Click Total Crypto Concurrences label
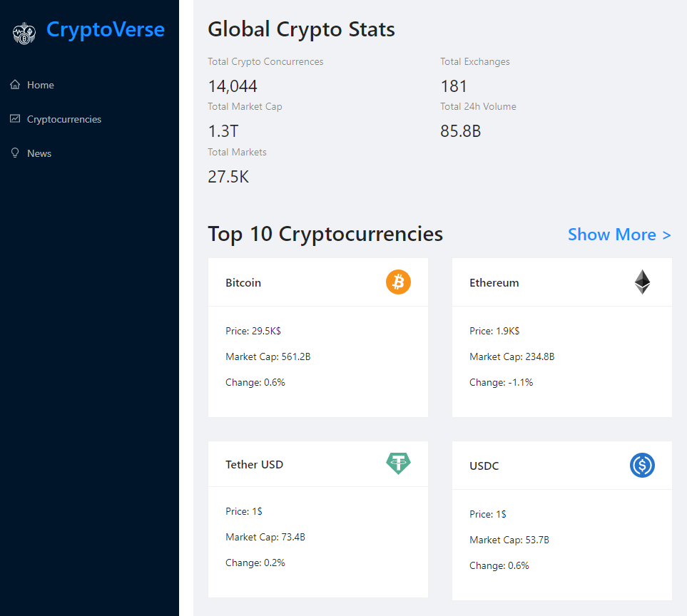Image resolution: width=687 pixels, height=616 pixels. pyautogui.click(x=265, y=62)
